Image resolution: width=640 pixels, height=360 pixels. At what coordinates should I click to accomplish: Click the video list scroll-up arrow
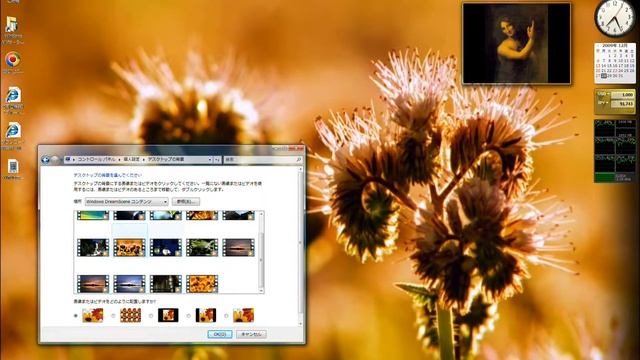click(x=261, y=214)
